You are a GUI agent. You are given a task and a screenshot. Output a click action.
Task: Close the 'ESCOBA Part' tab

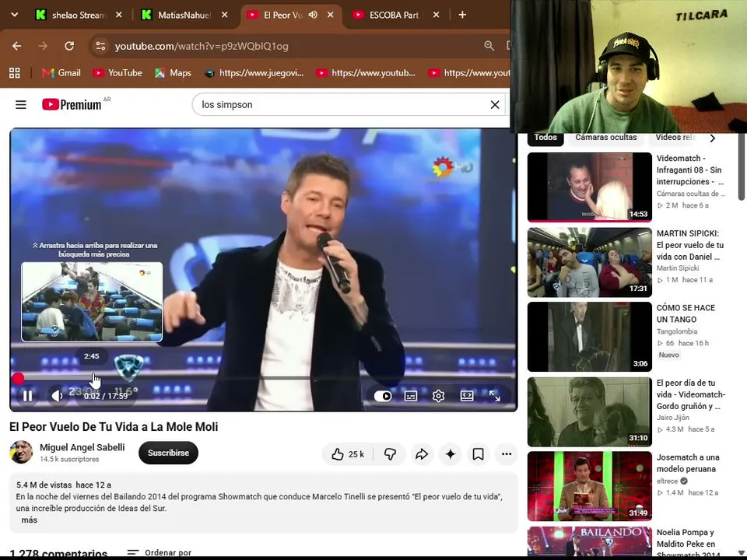[x=436, y=15]
